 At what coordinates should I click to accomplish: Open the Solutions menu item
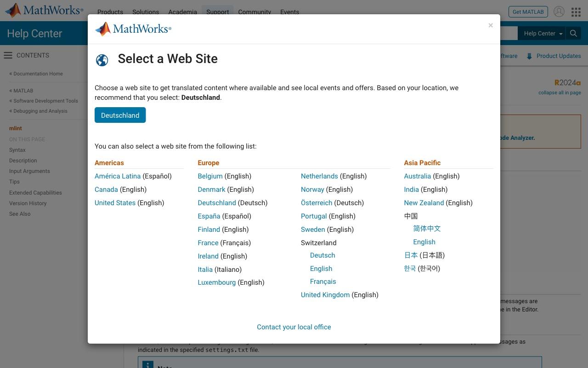146,12
